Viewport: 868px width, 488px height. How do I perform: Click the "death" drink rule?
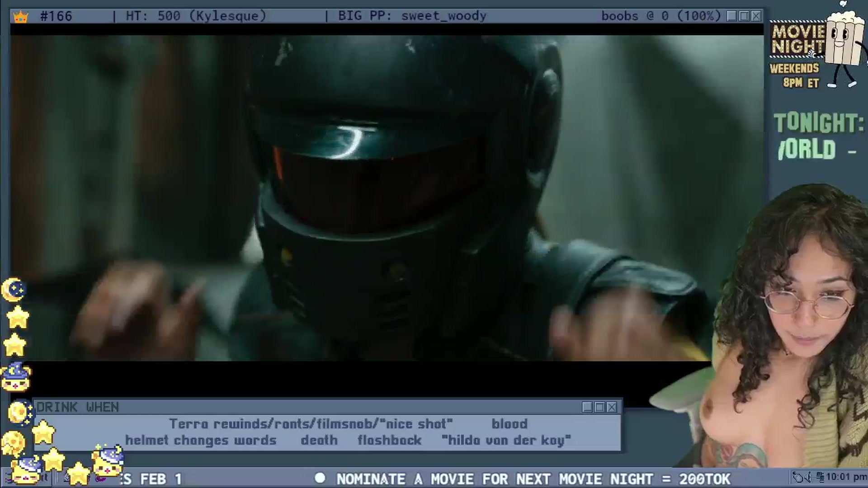click(x=319, y=440)
